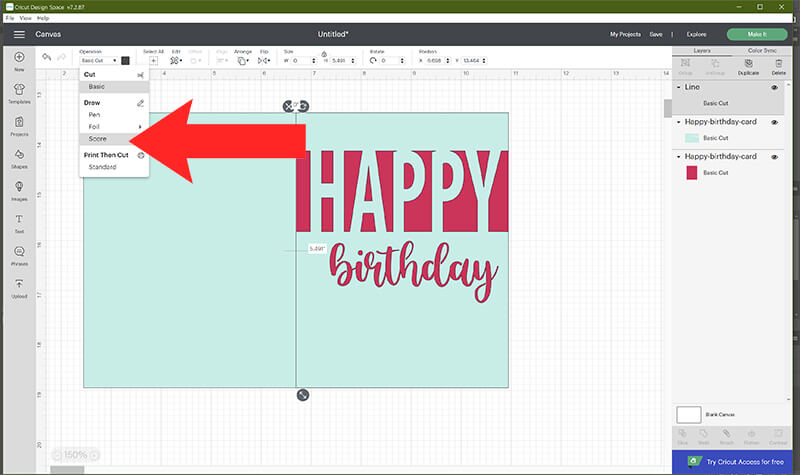Open the Templates panel in sidebar
The width and height of the screenshot is (800, 475).
coord(19,92)
